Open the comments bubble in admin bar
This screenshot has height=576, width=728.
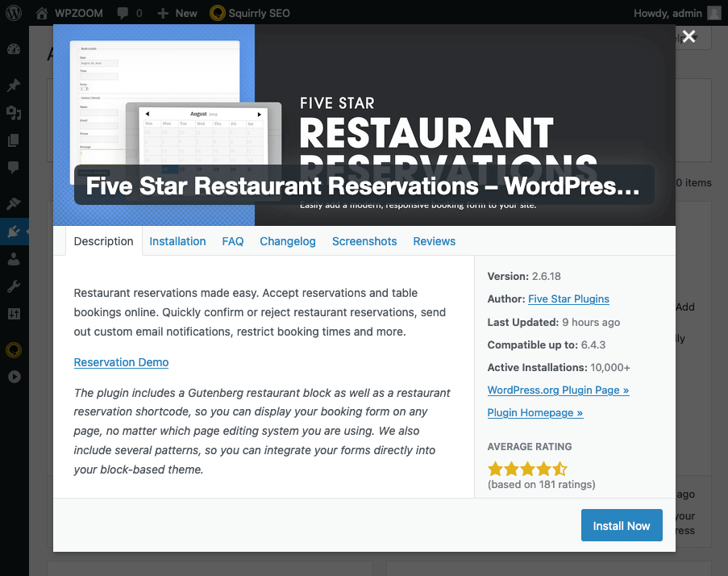point(130,13)
